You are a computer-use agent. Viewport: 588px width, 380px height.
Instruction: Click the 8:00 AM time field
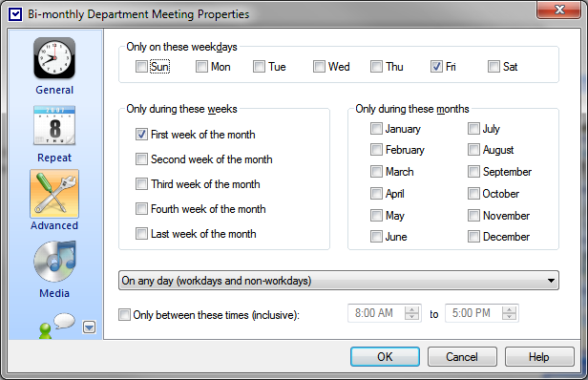coord(376,313)
